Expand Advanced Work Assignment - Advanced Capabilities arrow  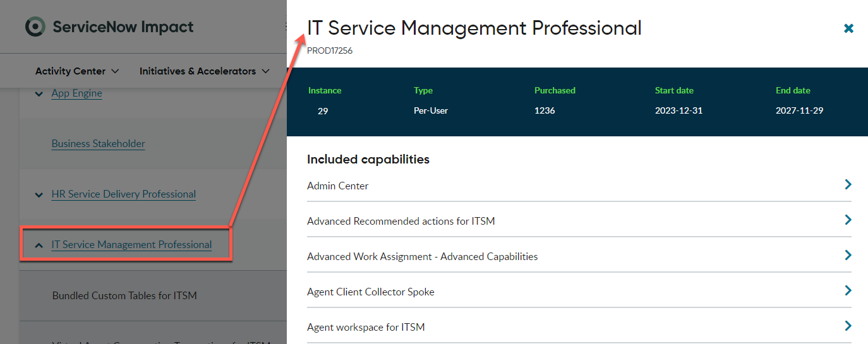(x=848, y=255)
